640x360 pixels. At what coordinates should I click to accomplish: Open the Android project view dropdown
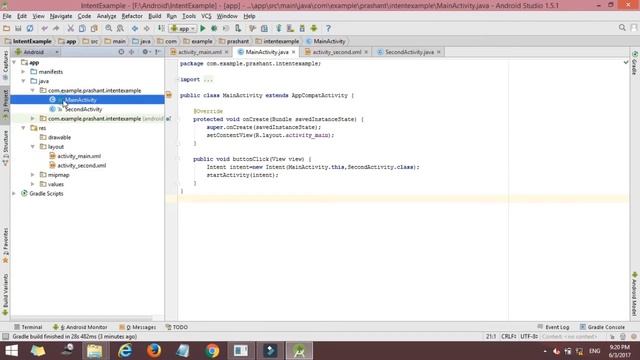(x=37, y=52)
